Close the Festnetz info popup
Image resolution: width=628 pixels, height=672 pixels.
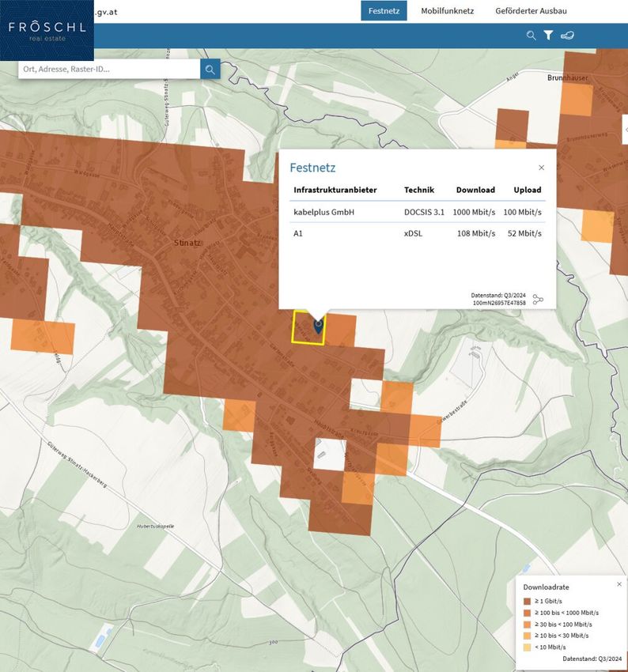[541, 168]
